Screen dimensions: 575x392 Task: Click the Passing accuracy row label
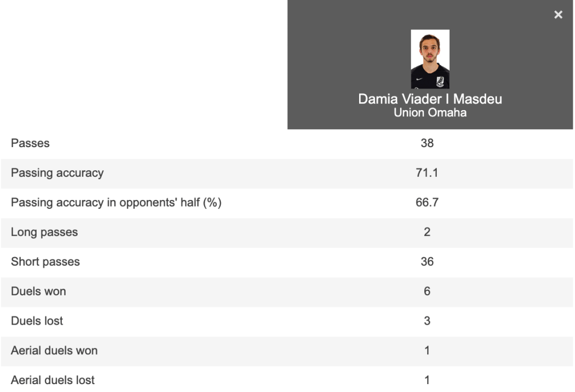pyautogui.click(x=57, y=173)
